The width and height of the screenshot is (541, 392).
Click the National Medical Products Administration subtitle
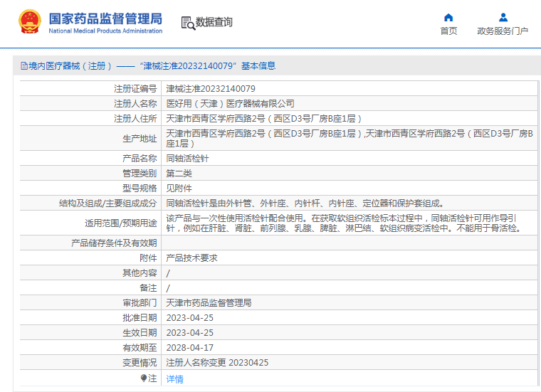(x=105, y=31)
